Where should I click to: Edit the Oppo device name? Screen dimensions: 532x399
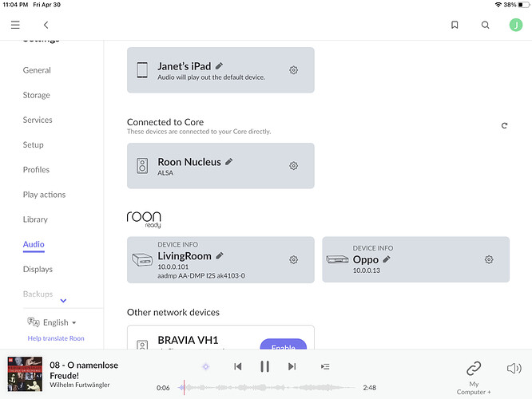click(x=387, y=259)
